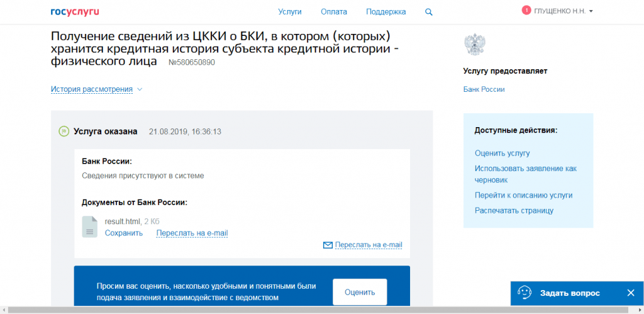Click the notification badge icon
Viewport: 644px width, 314px height.
[526, 10]
